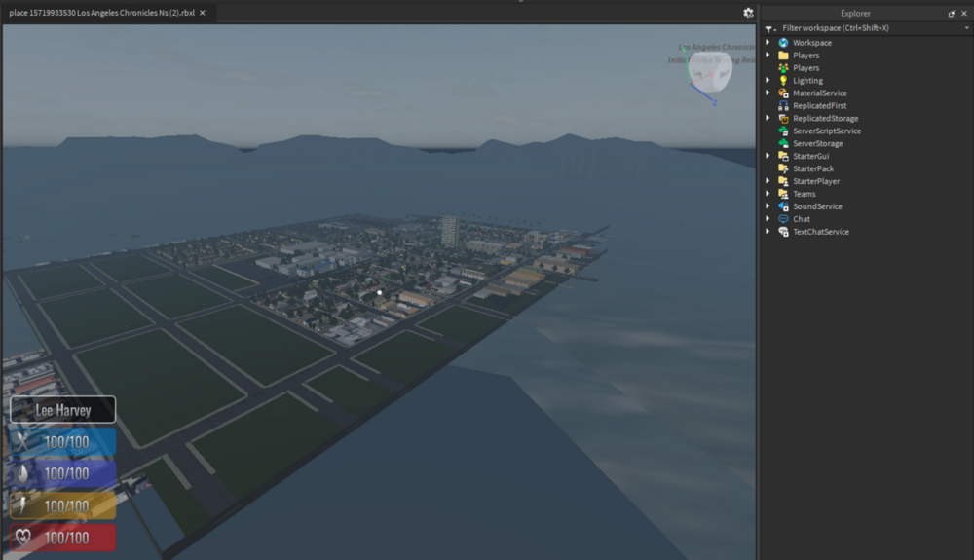Select TextChatService in the Explorer
The height and width of the screenshot is (560, 974).
820,232
